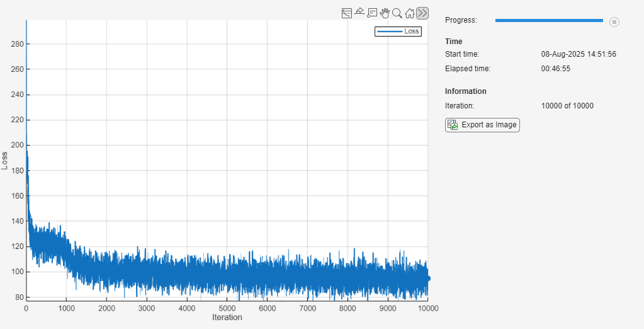Click the Progress: label
This screenshot has height=329, width=644.
click(461, 20)
